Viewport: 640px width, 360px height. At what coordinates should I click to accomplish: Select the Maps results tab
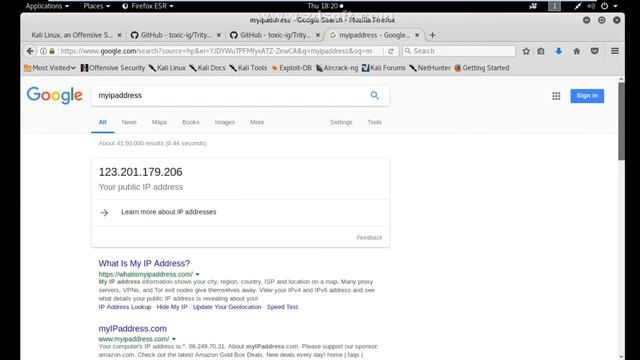pos(159,122)
